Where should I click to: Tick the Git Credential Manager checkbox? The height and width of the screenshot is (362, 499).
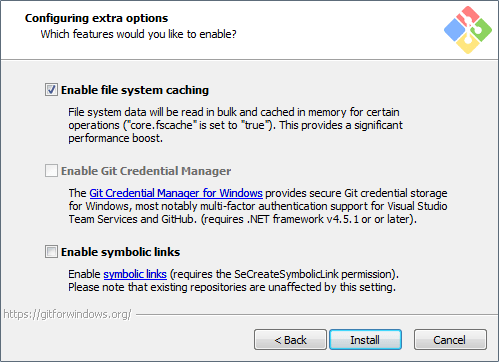51,171
